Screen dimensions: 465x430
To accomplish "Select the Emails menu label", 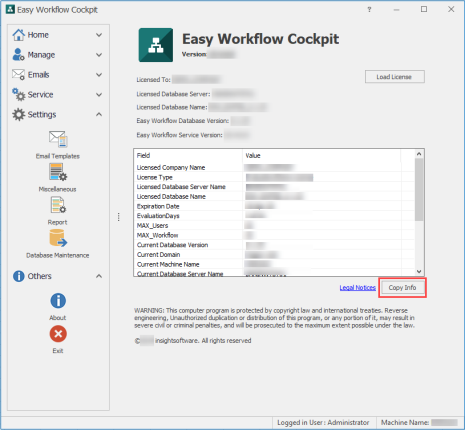I will click(39, 75).
